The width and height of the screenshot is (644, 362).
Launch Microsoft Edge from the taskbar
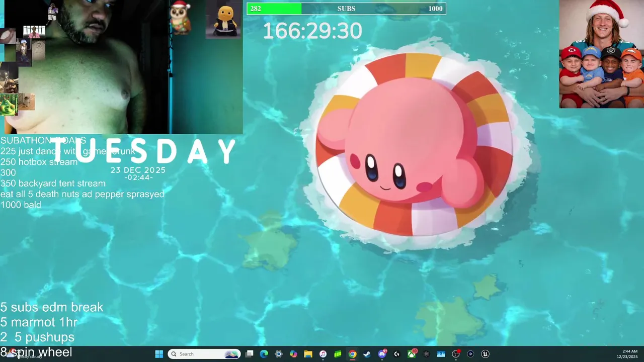[x=264, y=354]
